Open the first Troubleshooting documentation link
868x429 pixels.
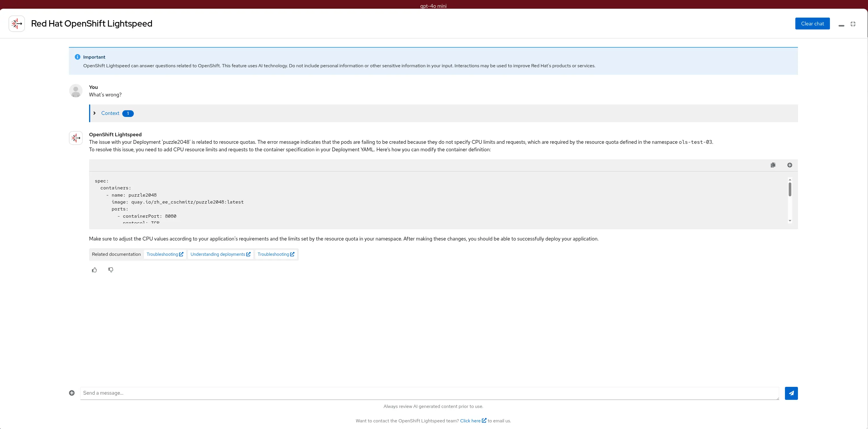coord(165,254)
